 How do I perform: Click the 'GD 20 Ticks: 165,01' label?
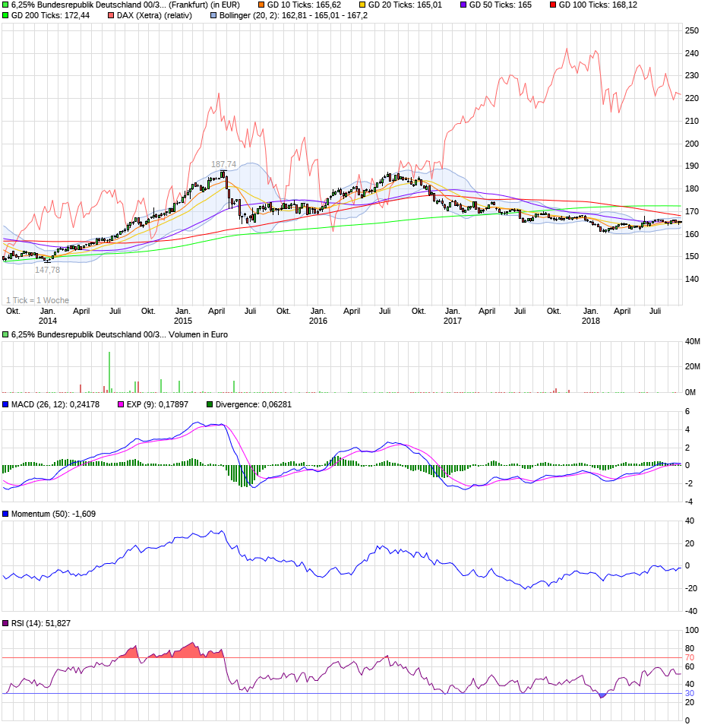tap(405, 5)
